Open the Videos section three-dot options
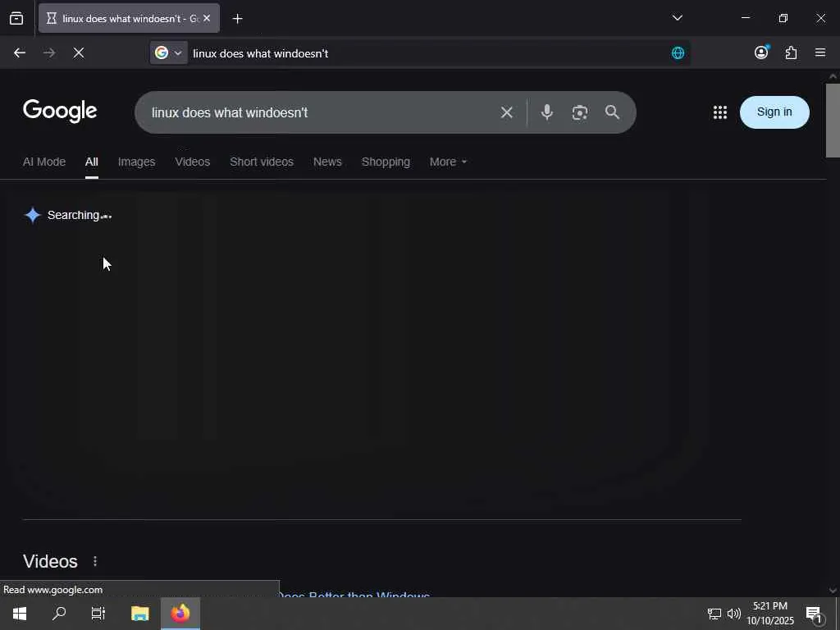 [x=95, y=561]
